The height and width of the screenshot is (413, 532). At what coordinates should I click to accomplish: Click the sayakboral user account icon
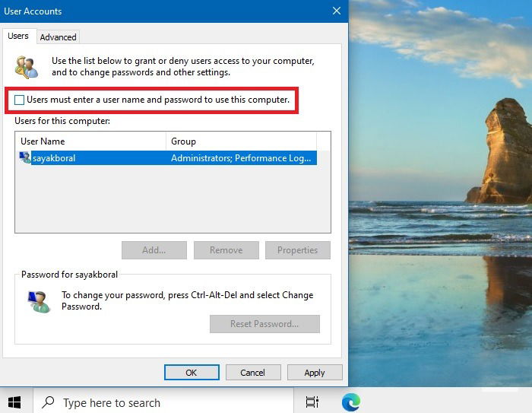[x=25, y=157]
